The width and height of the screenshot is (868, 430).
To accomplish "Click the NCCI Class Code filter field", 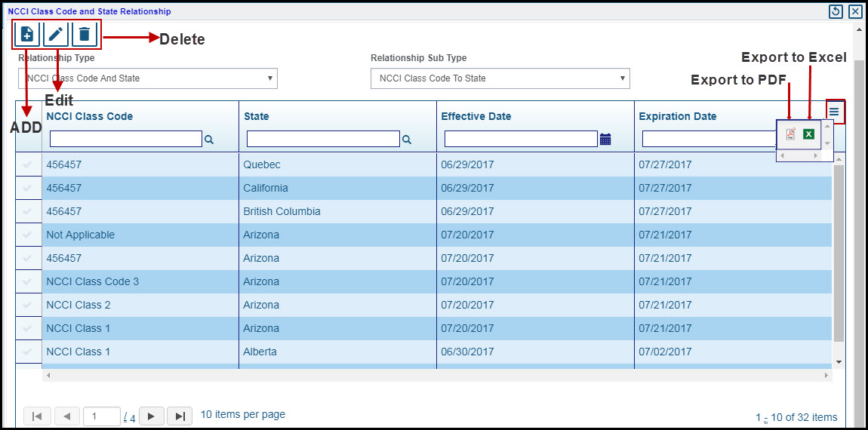I will point(125,139).
